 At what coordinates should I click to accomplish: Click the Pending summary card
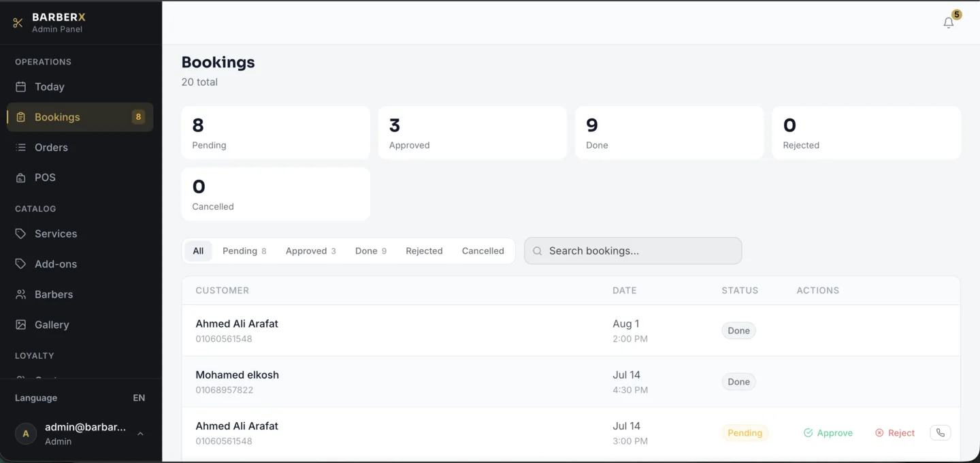pos(276,133)
